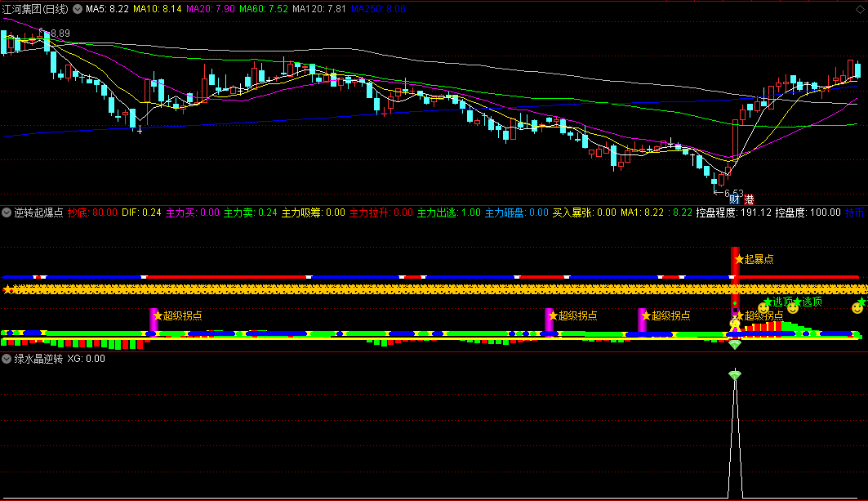Select the stock title 江河集团(日线)

35,9
